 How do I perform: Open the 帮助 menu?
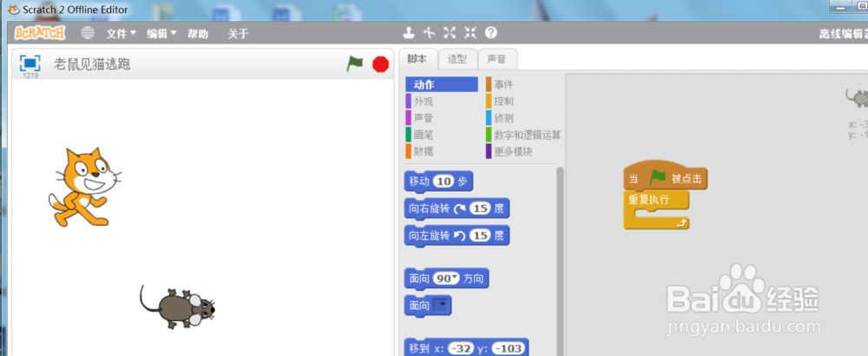[x=198, y=34]
